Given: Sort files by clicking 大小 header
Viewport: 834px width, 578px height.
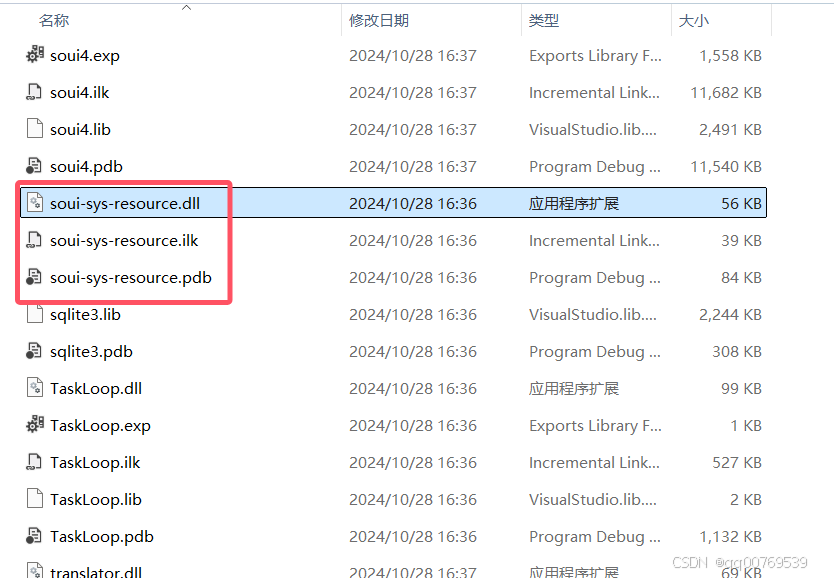Looking at the screenshot, I should [694, 19].
